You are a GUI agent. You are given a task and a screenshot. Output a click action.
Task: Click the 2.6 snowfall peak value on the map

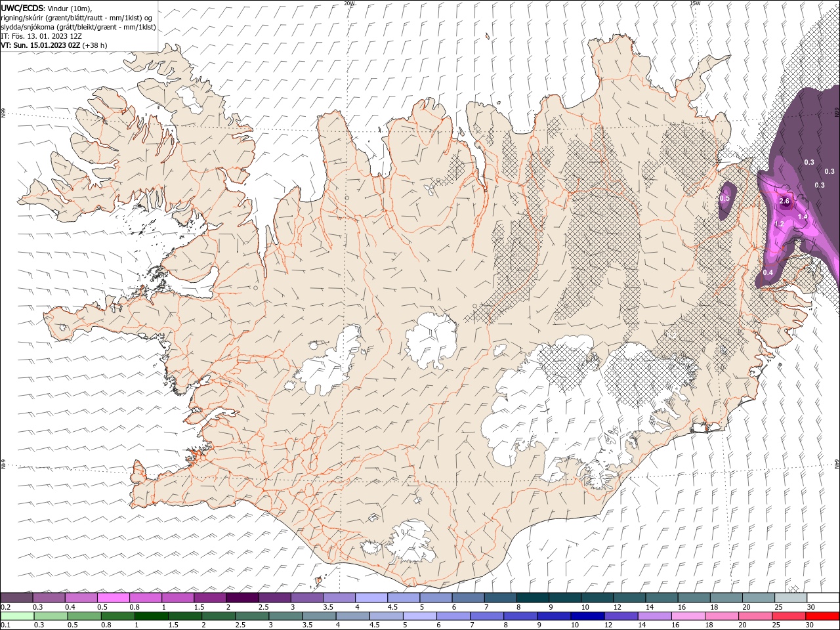[x=784, y=201]
